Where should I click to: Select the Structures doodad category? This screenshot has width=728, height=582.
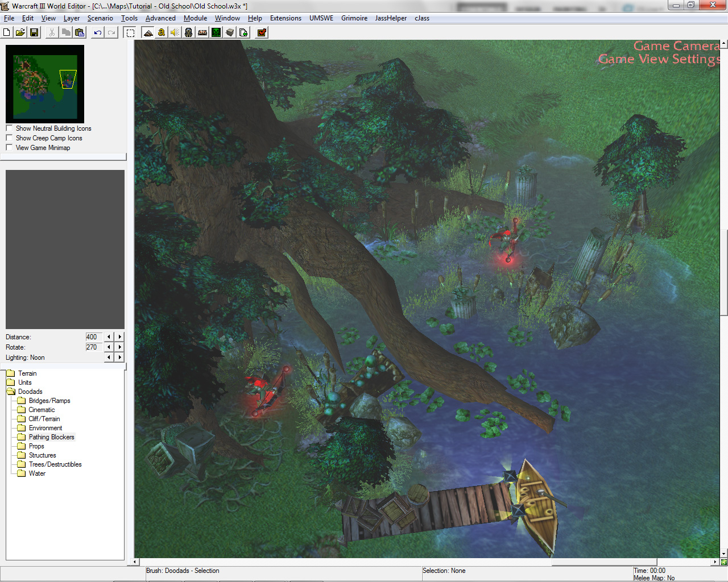[43, 455]
